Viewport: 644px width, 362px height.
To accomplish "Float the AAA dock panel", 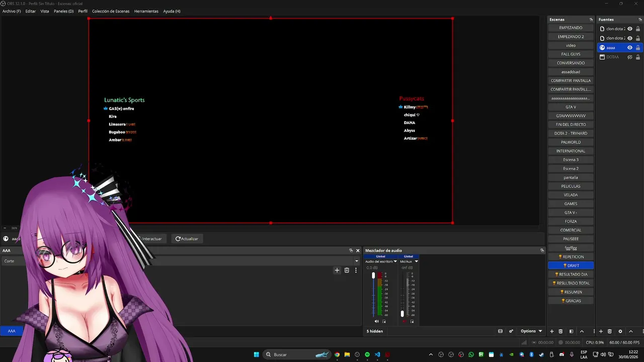I will (351, 250).
